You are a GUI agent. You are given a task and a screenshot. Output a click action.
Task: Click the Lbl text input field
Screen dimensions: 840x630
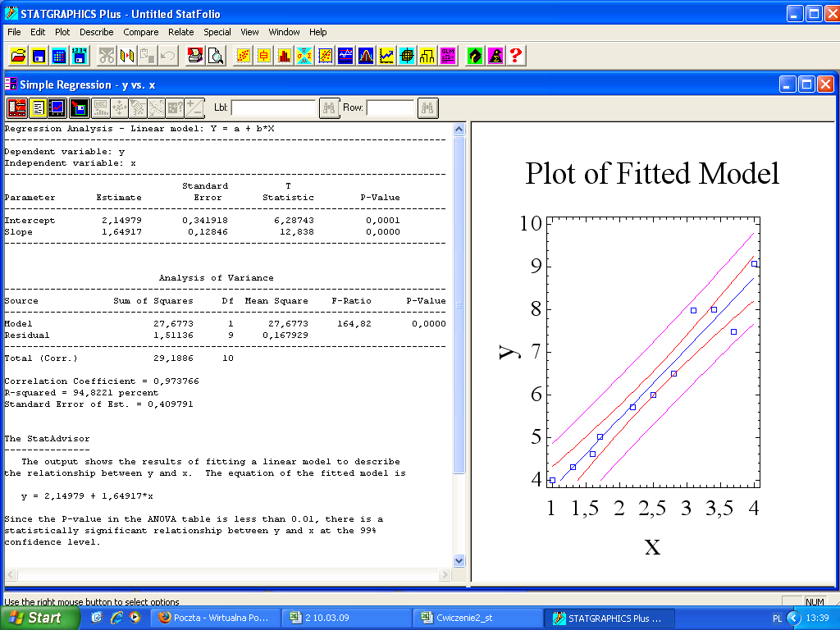coord(274,107)
